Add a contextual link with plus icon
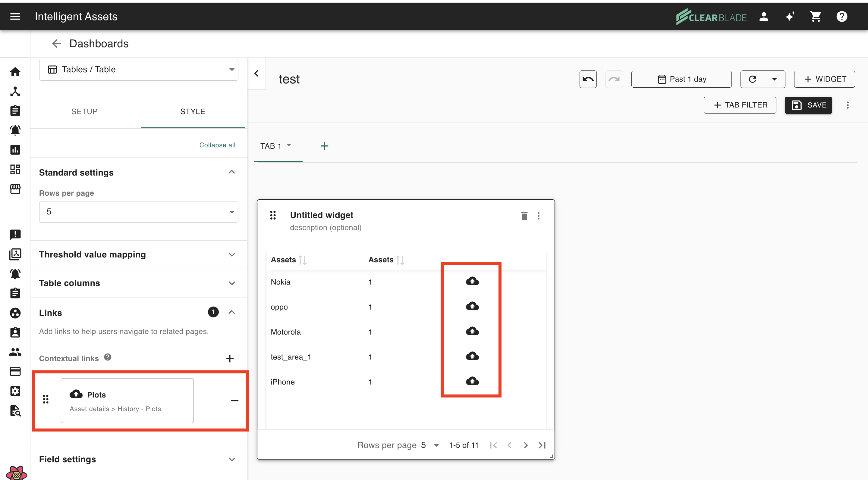Viewport: 868px width, 480px height. (229, 358)
